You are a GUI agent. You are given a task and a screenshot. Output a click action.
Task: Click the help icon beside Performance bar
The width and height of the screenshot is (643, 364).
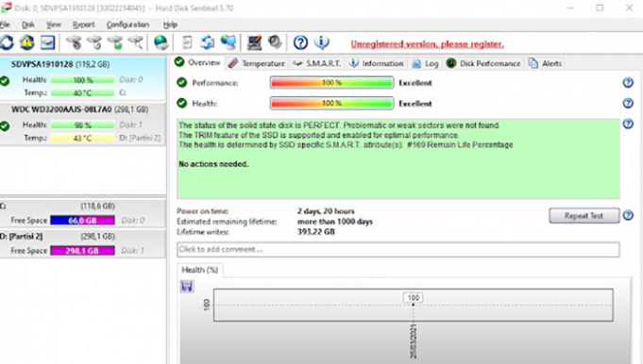(x=628, y=83)
